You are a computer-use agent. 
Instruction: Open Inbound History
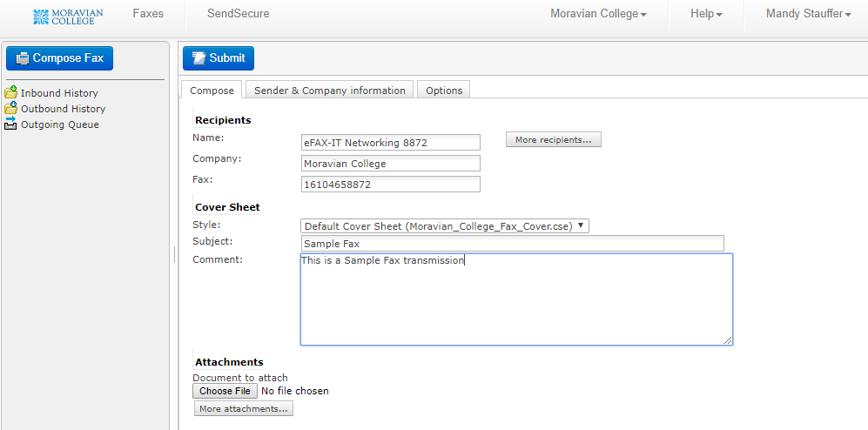click(59, 93)
